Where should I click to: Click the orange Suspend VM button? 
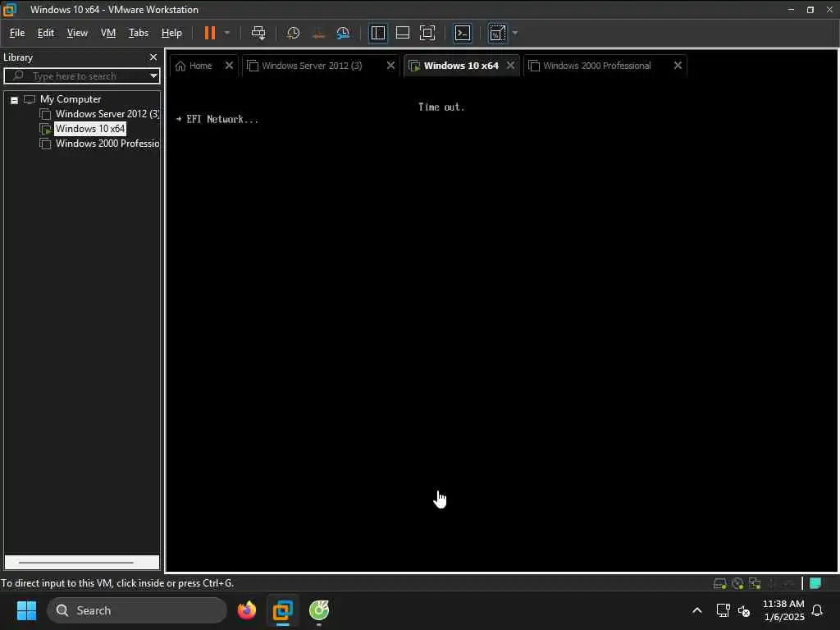coord(209,33)
